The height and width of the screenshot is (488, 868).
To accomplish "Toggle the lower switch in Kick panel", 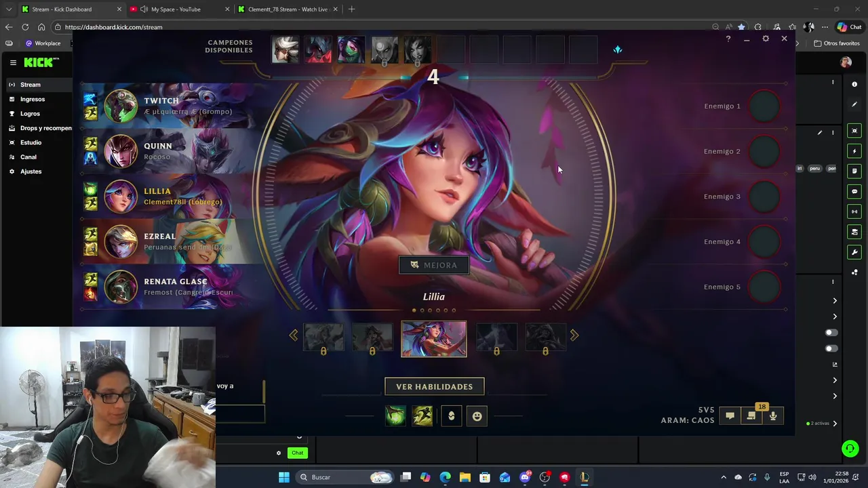I will click(831, 348).
